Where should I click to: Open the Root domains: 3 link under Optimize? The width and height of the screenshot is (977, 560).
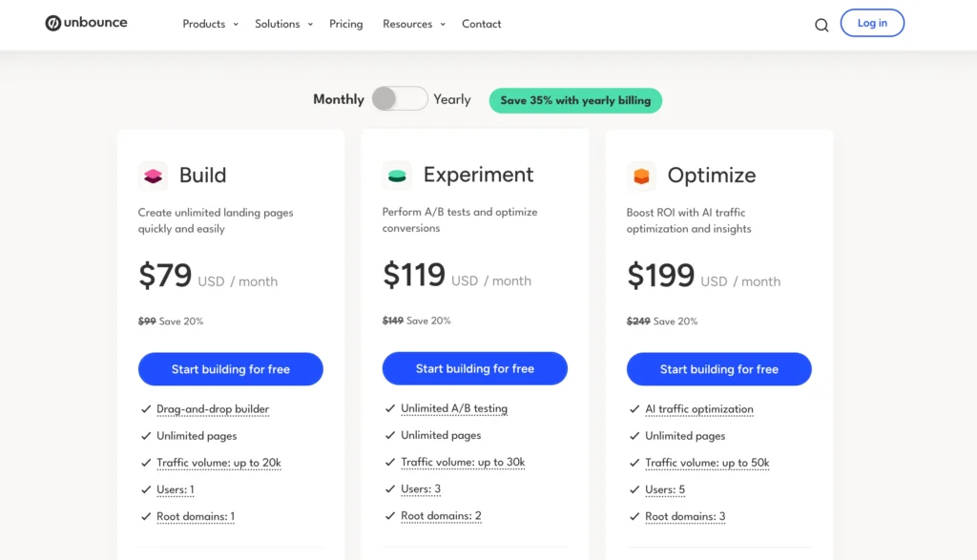686,516
